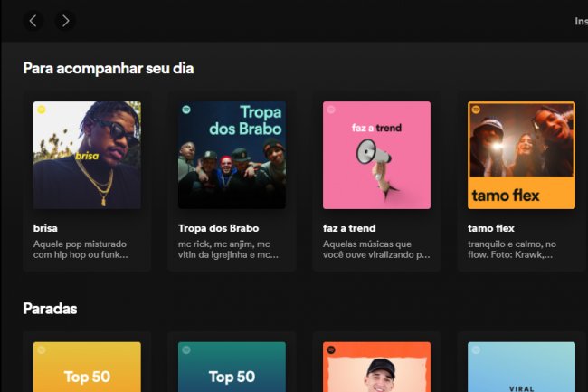Viewport: 588px width, 392px height.
Task: Open the tamo flex playlist cover
Action: pos(521,155)
